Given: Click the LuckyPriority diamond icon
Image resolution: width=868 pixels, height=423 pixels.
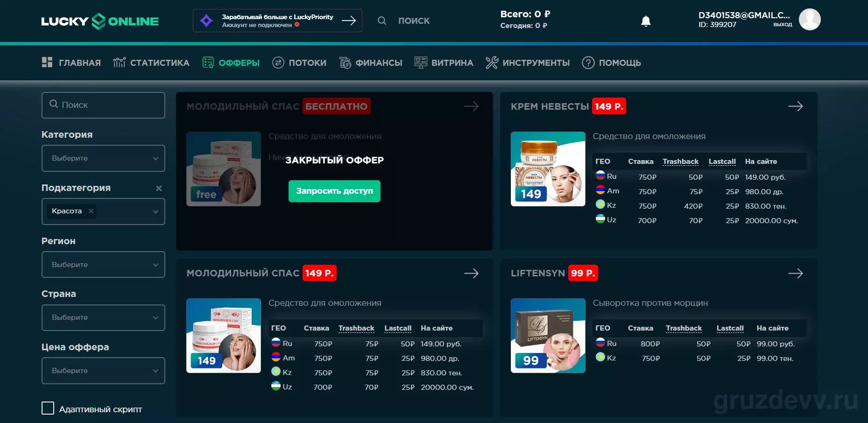Looking at the screenshot, I should click(x=206, y=21).
